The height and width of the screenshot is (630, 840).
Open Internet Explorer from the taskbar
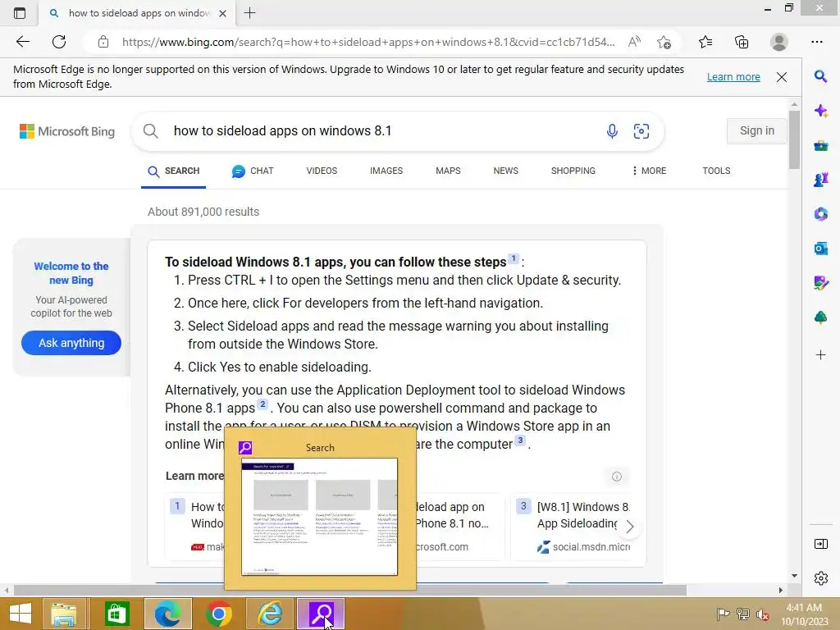[270, 614]
